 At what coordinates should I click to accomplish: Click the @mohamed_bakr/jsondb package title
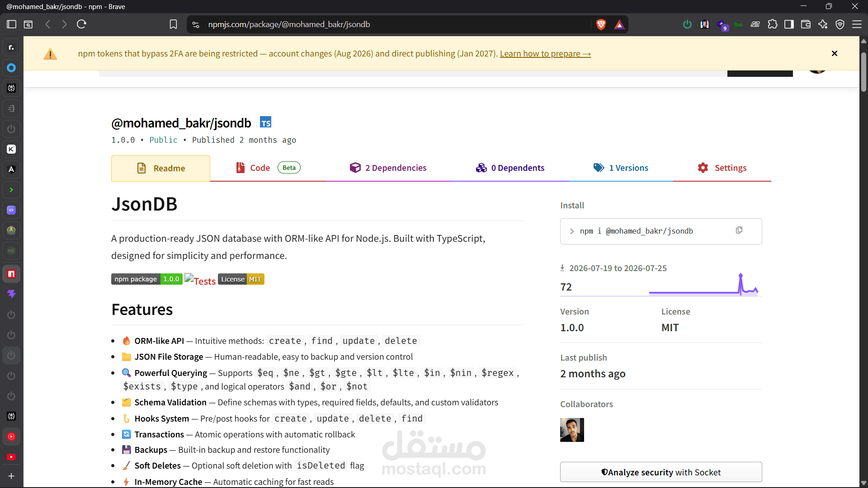(181, 123)
